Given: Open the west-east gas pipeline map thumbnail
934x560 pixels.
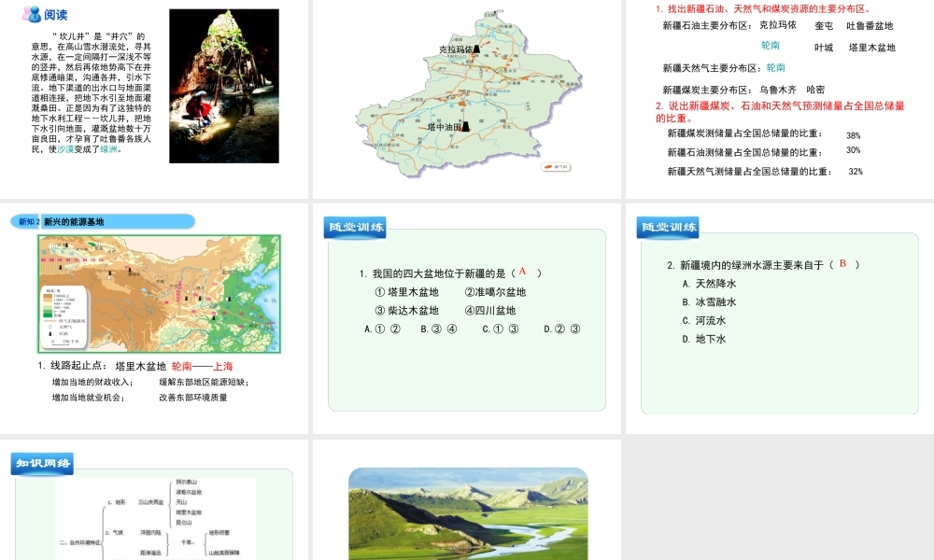Looking at the screenshot, I should pos(159,294).
